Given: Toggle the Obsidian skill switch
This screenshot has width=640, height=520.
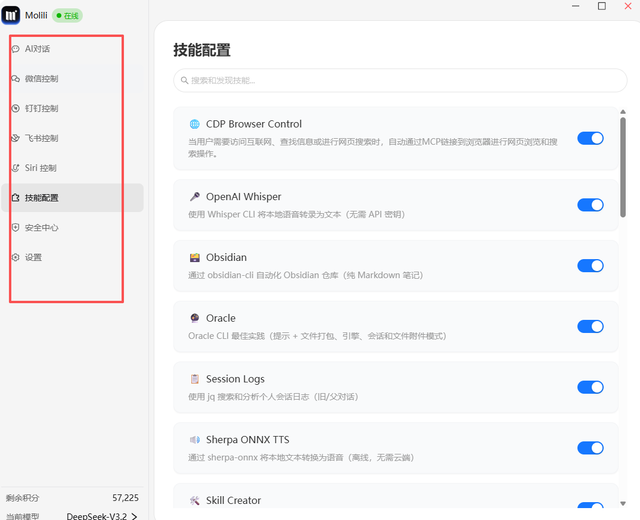Looking at the screenshot, I should pyautogui.click(x=590, y=266).
